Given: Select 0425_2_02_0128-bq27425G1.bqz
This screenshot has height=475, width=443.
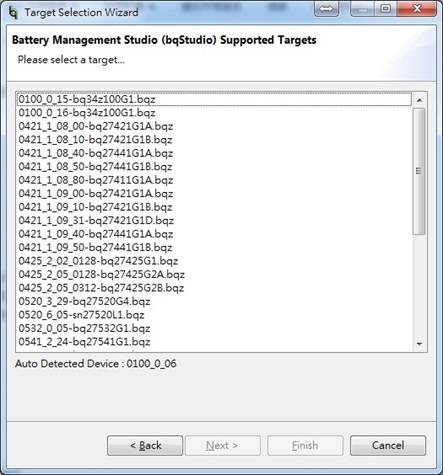Looking at the screenshot, I should [x=214, y=261].
